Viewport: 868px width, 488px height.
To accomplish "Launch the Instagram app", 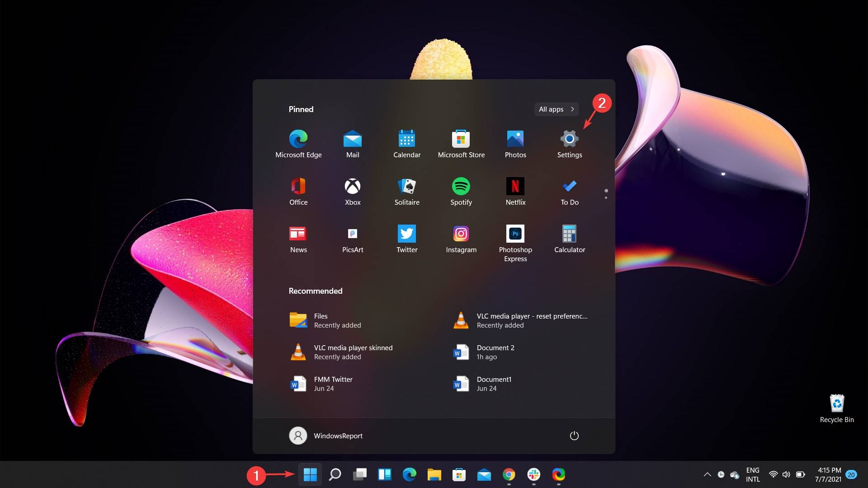I will (x=461, y=239).
